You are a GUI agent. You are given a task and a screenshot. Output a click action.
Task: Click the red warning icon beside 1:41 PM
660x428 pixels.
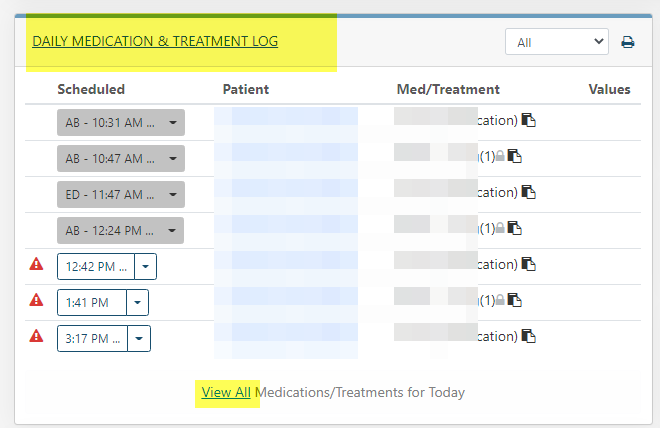click(x=37, y=300)
